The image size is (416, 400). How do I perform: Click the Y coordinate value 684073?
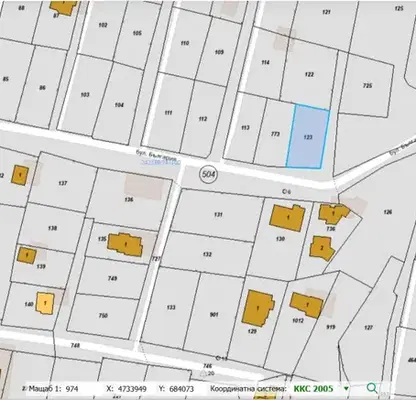181,389
